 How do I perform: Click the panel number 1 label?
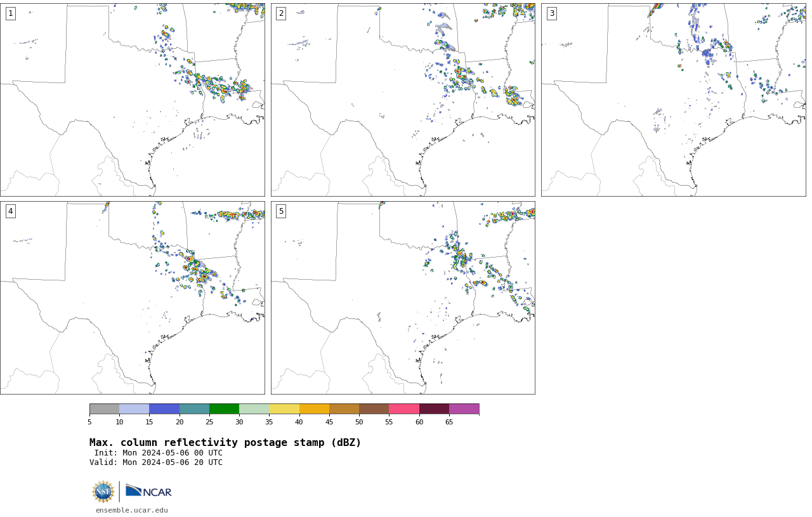click(x=10, y=13)
